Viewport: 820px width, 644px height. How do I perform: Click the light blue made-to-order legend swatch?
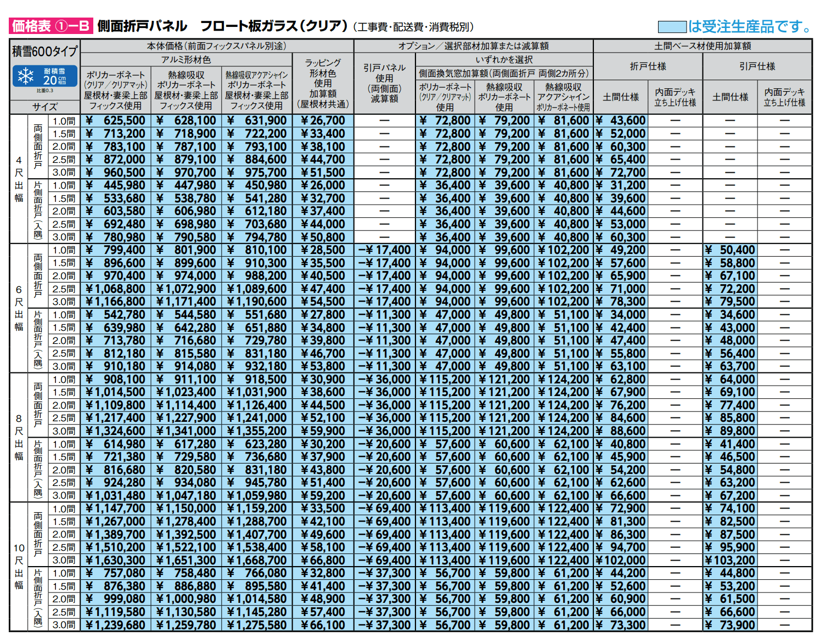672,26
